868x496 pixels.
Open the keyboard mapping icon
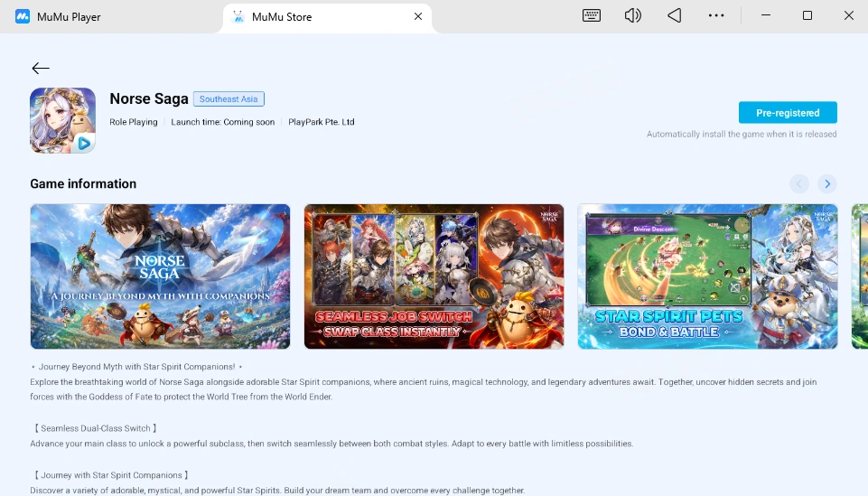[592, 15]
